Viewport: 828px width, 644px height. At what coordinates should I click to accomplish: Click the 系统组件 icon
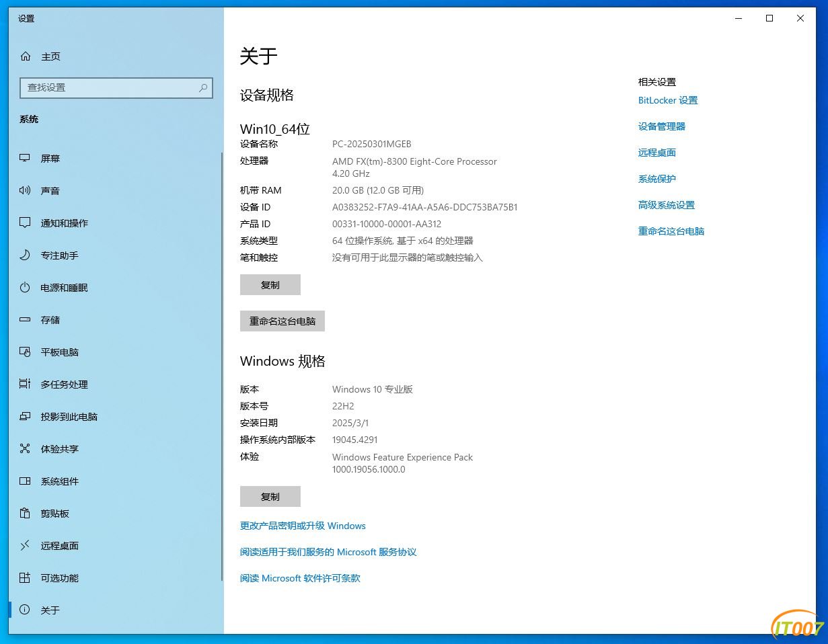click(x=25, y=481)
